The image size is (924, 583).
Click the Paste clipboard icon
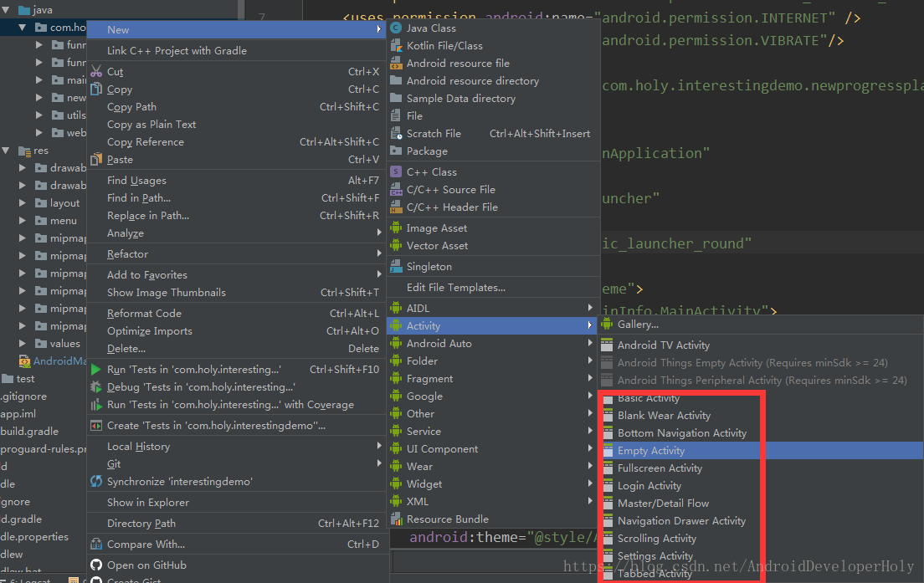click(96, 160)
